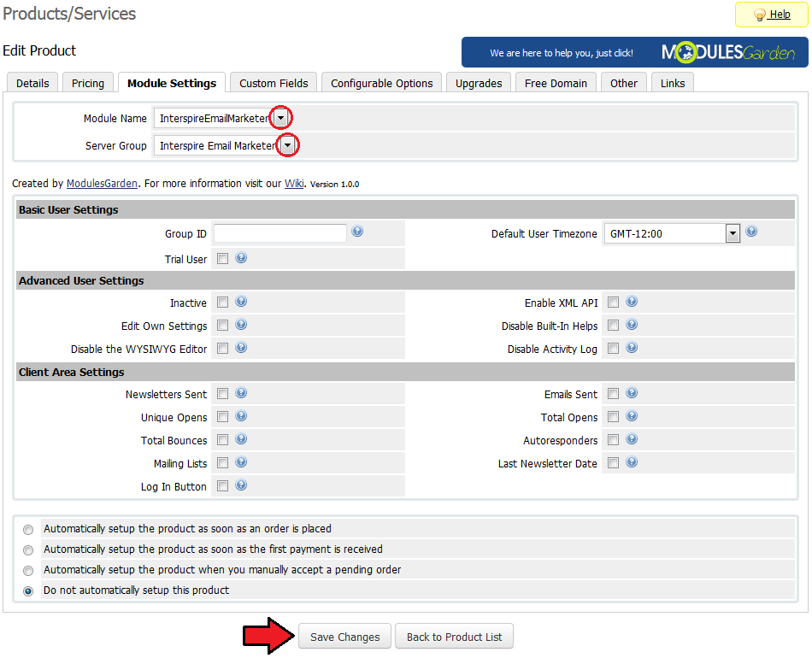
Task: Show help for Last Newsletter Date
Action: click(x=632, y=461)
